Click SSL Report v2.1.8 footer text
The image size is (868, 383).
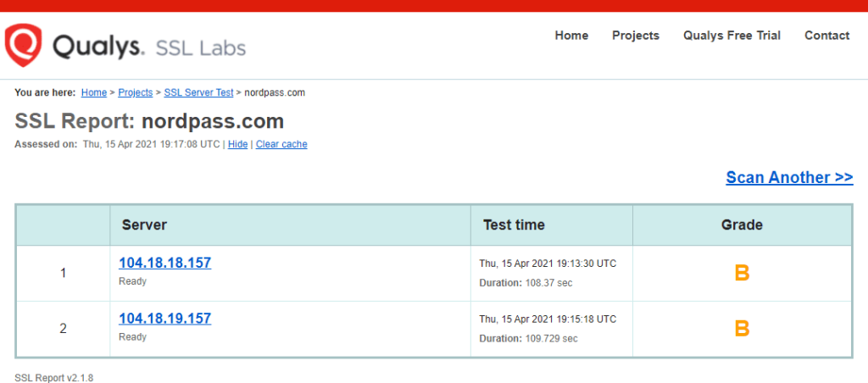[x=53, y=378]
